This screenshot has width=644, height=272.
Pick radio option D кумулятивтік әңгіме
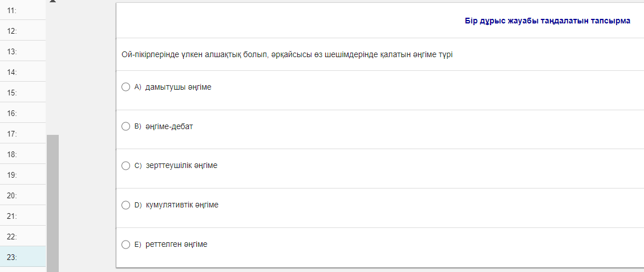pos(126,205)
